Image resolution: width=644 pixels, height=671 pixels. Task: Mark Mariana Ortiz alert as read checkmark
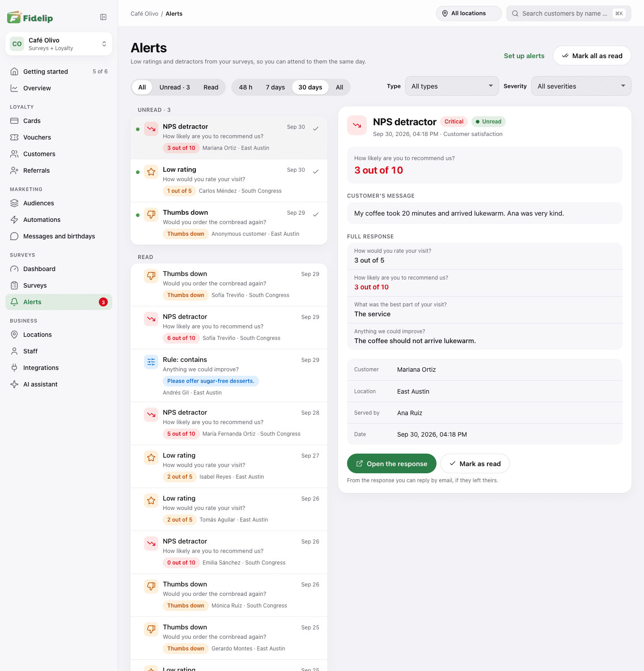316,128
